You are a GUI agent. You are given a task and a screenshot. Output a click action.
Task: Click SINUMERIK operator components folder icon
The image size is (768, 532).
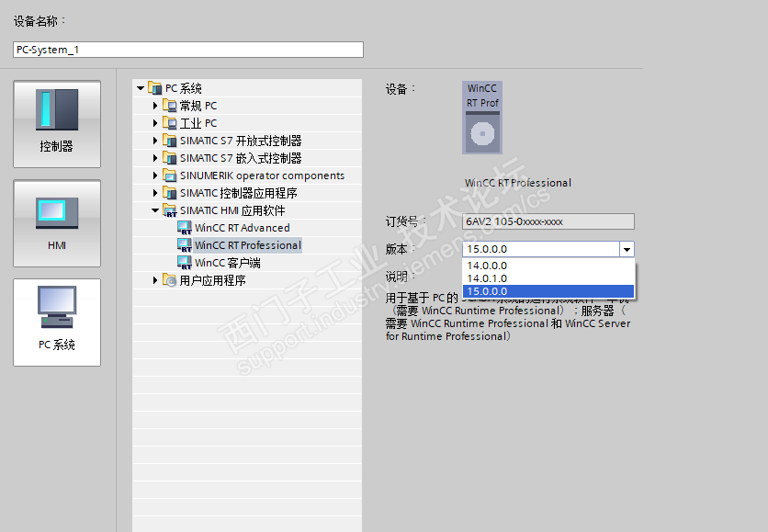click(x=169, y=175)
